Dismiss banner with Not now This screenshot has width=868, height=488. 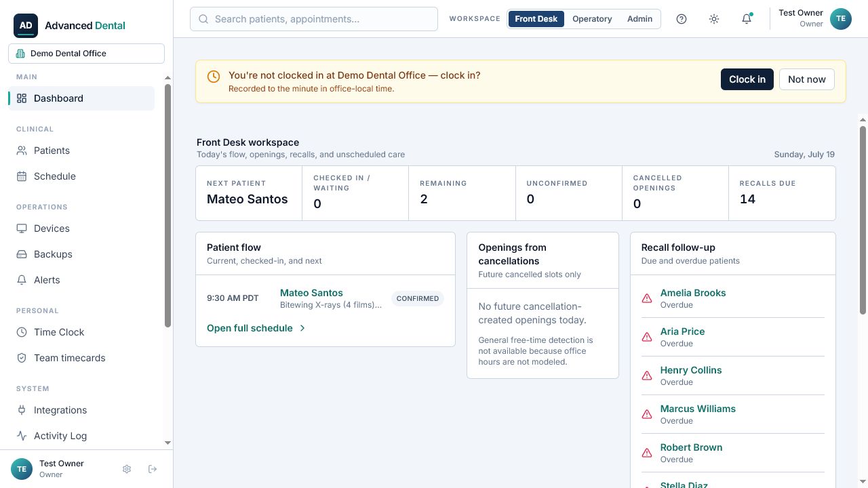point(807,79)
